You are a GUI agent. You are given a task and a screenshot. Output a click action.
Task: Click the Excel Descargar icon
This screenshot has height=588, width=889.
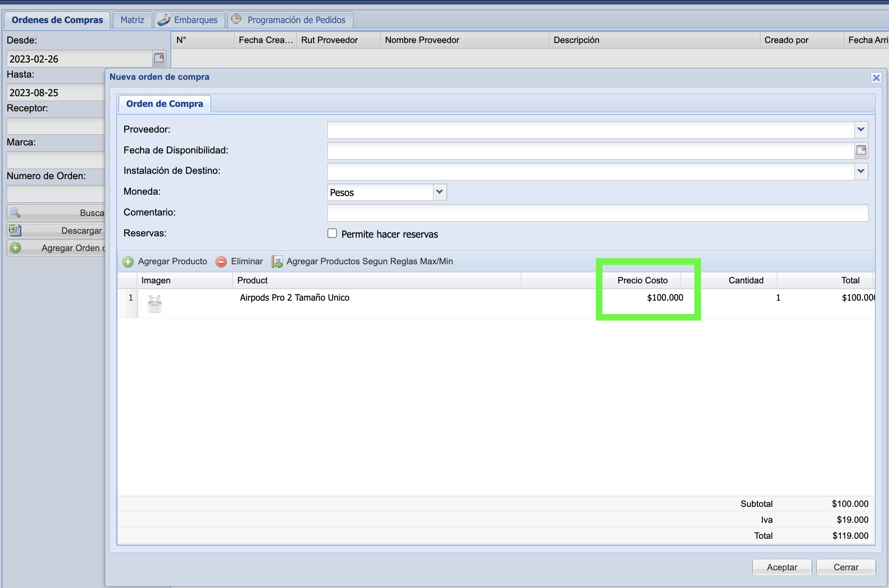(x=15, y=230)
